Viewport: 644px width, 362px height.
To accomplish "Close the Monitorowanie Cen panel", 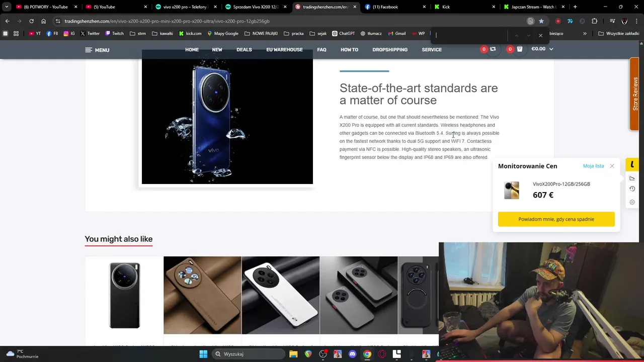I will (612, 166).
